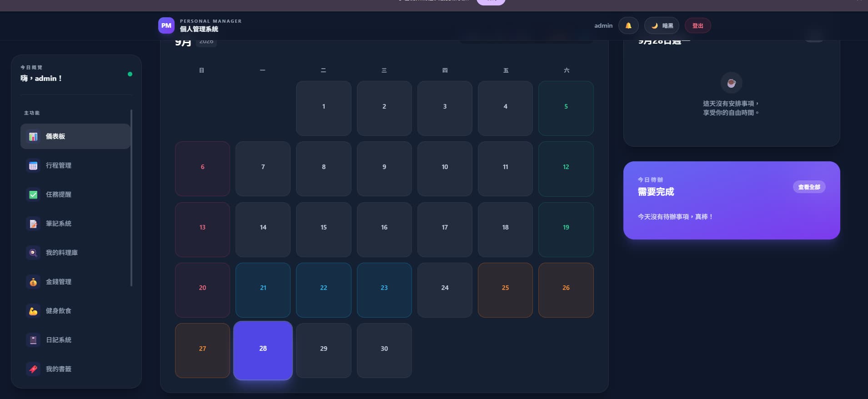Open 金錢管理 money bag icon
This screenshot has width=868, height=399.
[x=33, y=282]
